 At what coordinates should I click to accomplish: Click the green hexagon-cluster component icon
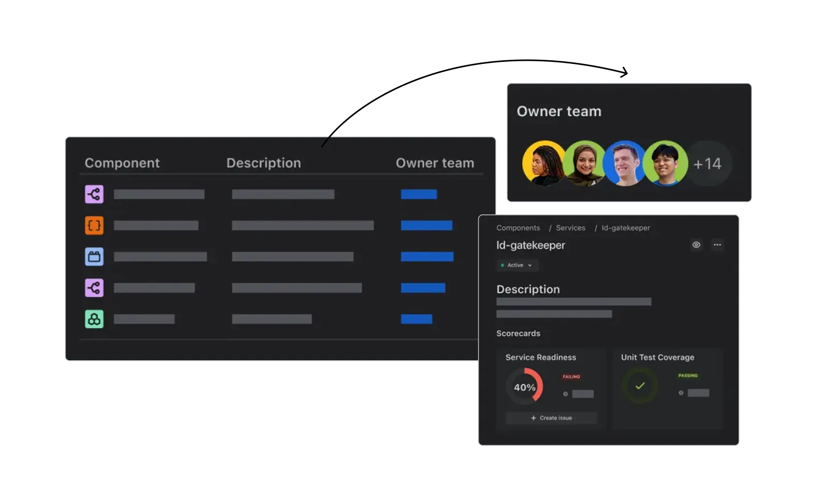pyautogui.click(x=94, y=319)
